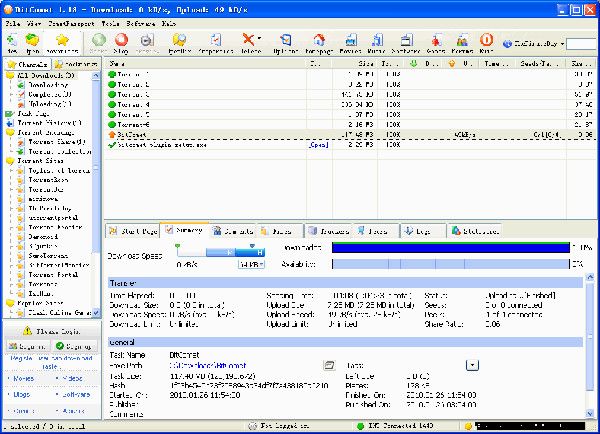Open the Delete button dropdown arrow
The width and height of the screenshot is (600, 434).
259,38
